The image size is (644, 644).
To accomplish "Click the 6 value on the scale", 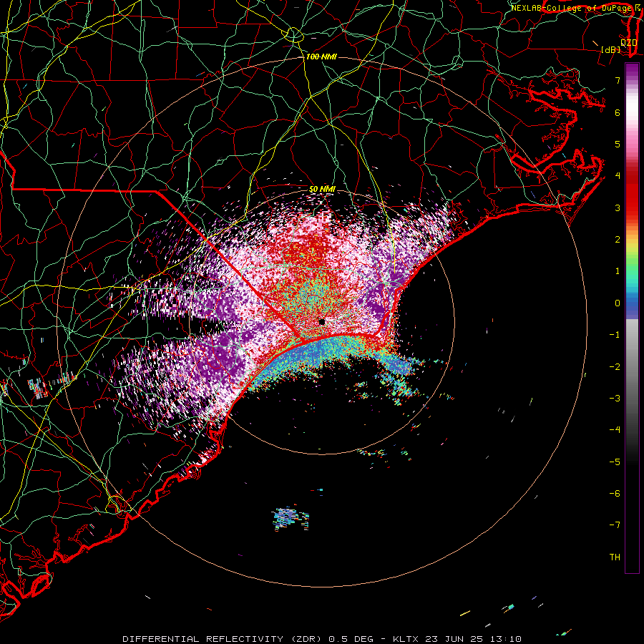I will tap(618, 112).
